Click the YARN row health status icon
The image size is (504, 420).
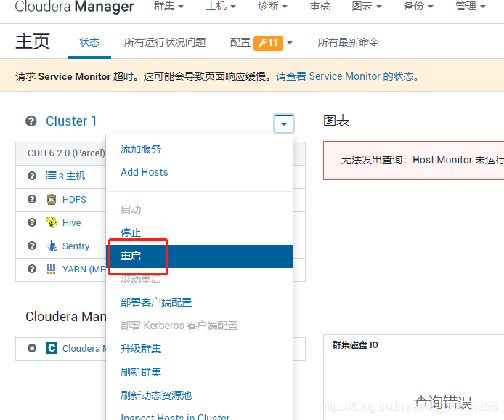(32, 269)
